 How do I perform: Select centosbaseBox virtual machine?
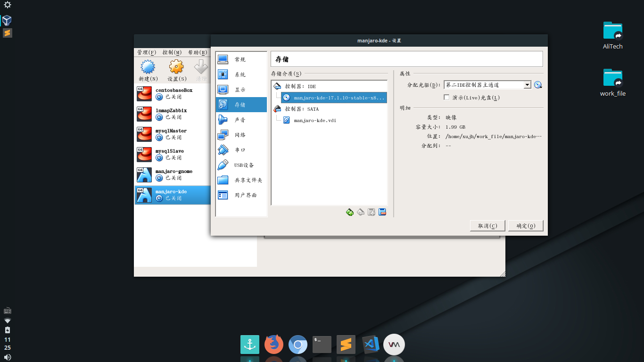[x=173, y=93]
